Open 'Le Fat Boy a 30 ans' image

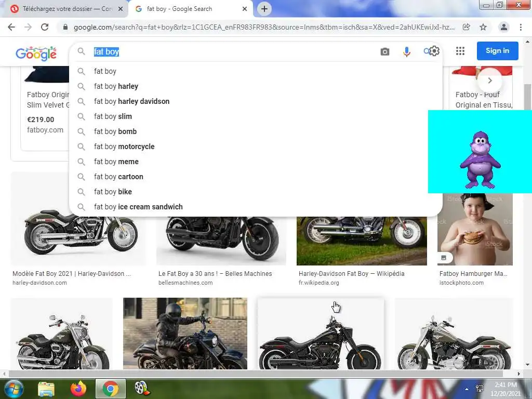(221, 241)
